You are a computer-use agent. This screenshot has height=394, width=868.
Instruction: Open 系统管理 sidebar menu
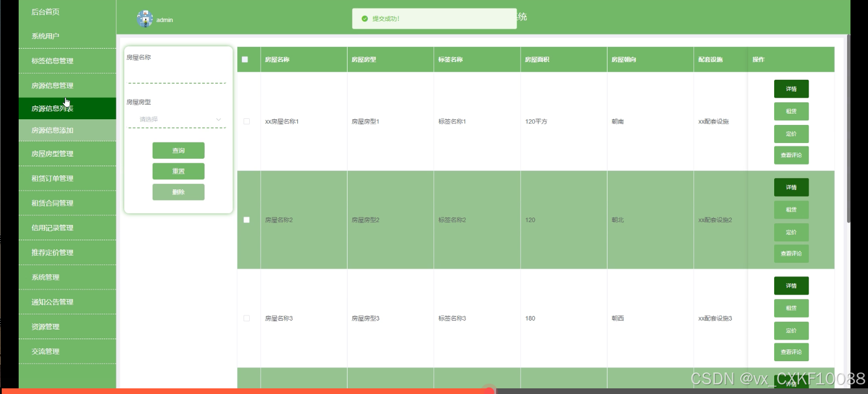click(x=67, y=277)
